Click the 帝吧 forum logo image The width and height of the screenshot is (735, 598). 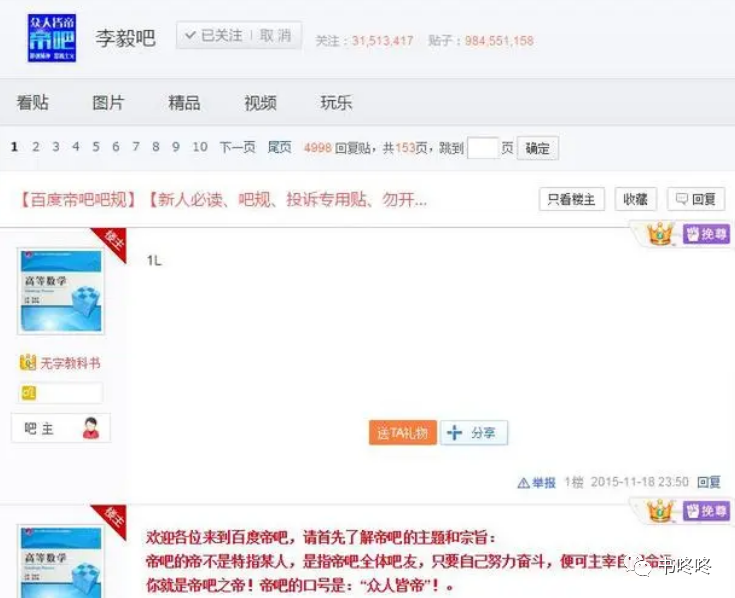click(52, 38)
